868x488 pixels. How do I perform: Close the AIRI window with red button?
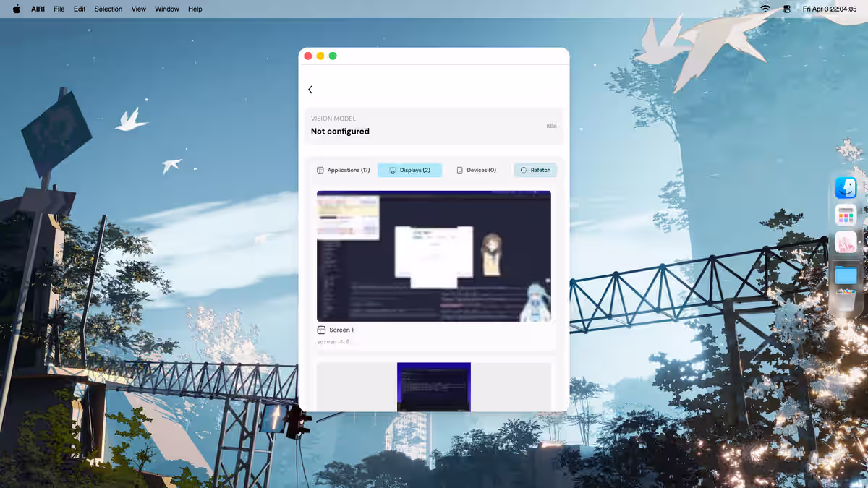(308, 56)
